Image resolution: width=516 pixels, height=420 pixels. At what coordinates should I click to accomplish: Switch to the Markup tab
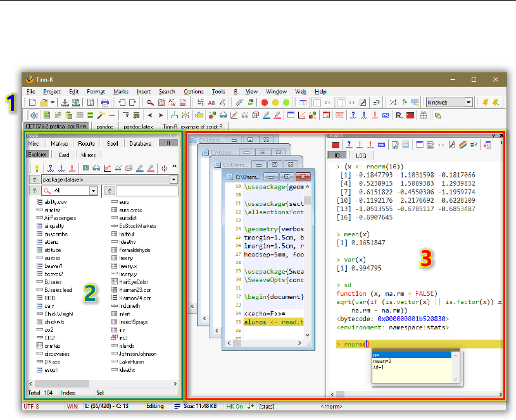pos(59,144)
